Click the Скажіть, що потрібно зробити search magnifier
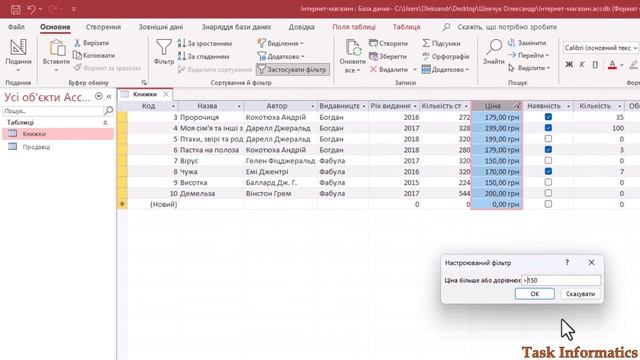The height and width of the screenshot is (360, 640). pyautogui.click(x=447, y=27)
